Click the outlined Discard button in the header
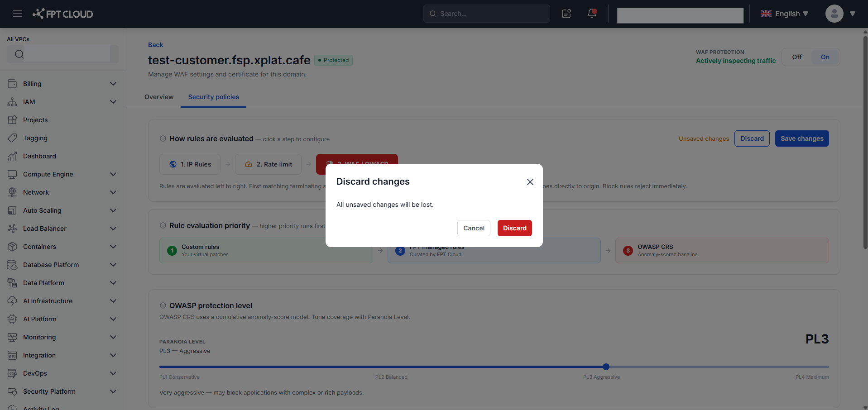Screen dimensions: 868x410 click(x=752, y=138)
